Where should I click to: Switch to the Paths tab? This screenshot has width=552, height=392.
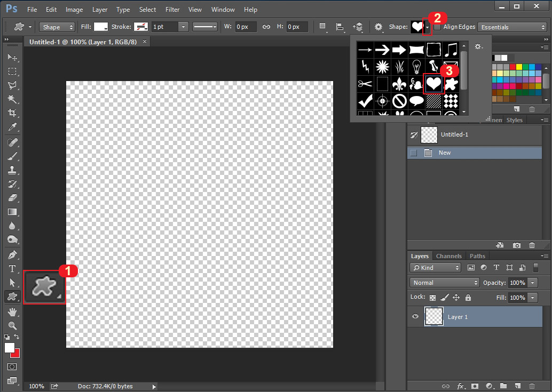coord(477,256)
